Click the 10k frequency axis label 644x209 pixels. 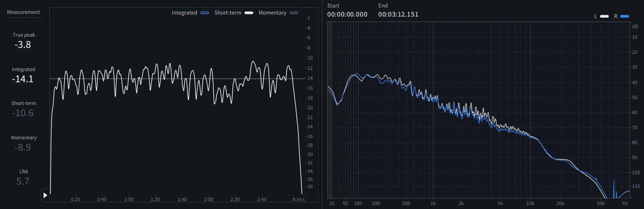point(530,203)
